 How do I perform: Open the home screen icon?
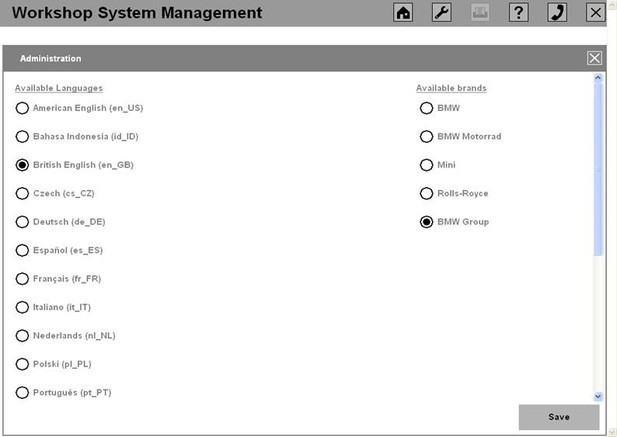coord(403,13)
